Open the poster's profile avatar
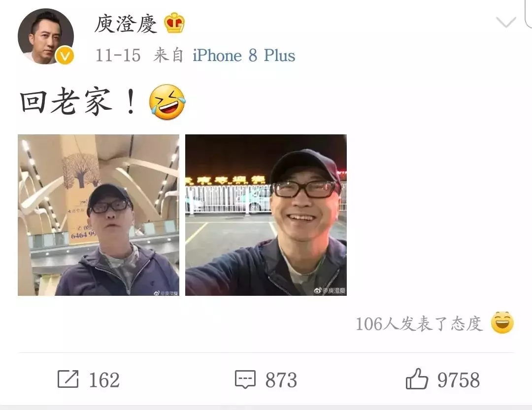532x410 pixels. pos(46,36)
